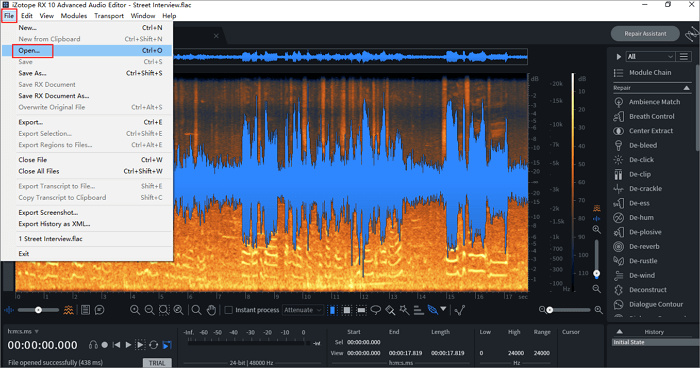The width and height of the screenshot is (700, 368).
Task: Activate the Time-frequency selection tool
Action: [347, 309]
